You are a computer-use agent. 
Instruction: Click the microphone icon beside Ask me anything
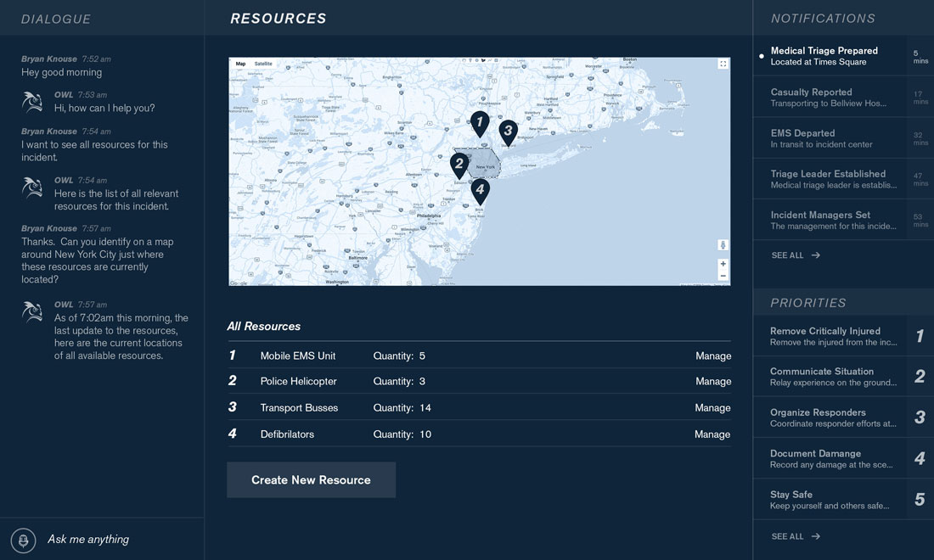pos(23,540)
